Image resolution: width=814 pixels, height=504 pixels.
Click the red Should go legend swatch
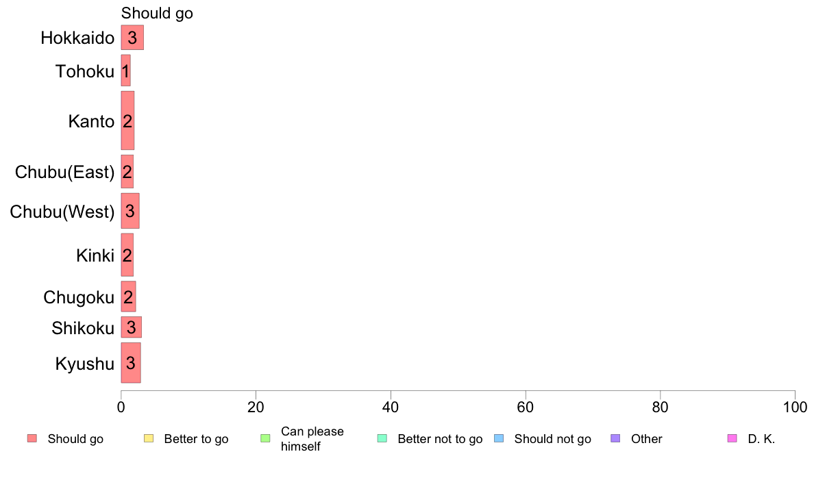click(32, 438)
